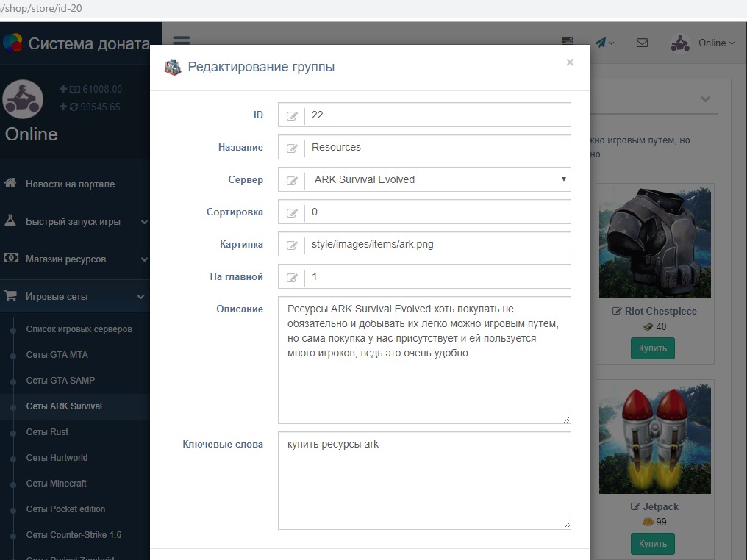The image size is (747, 560).
Task: Click the Картинка path input field
Action: point(437,244)
